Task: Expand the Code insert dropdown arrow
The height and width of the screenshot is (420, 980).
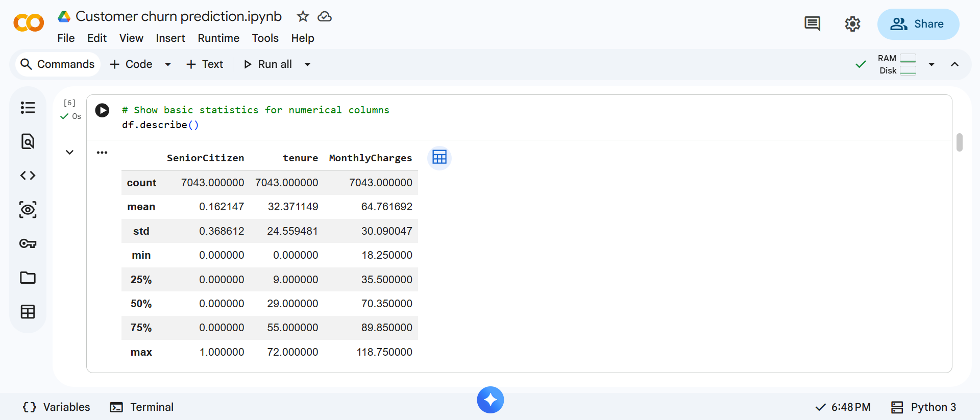Action: (168, 64)
